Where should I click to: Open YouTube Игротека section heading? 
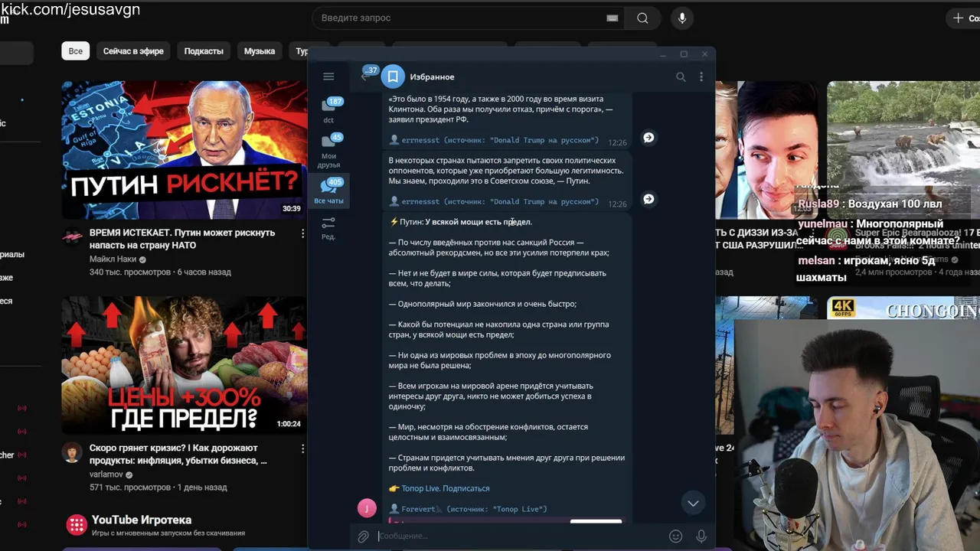click(142, 520)
